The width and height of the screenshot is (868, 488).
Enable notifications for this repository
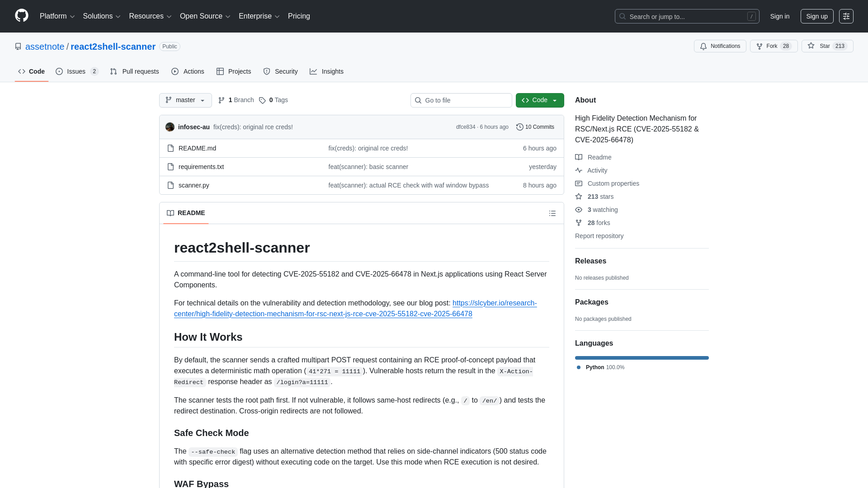pos(720,46)
